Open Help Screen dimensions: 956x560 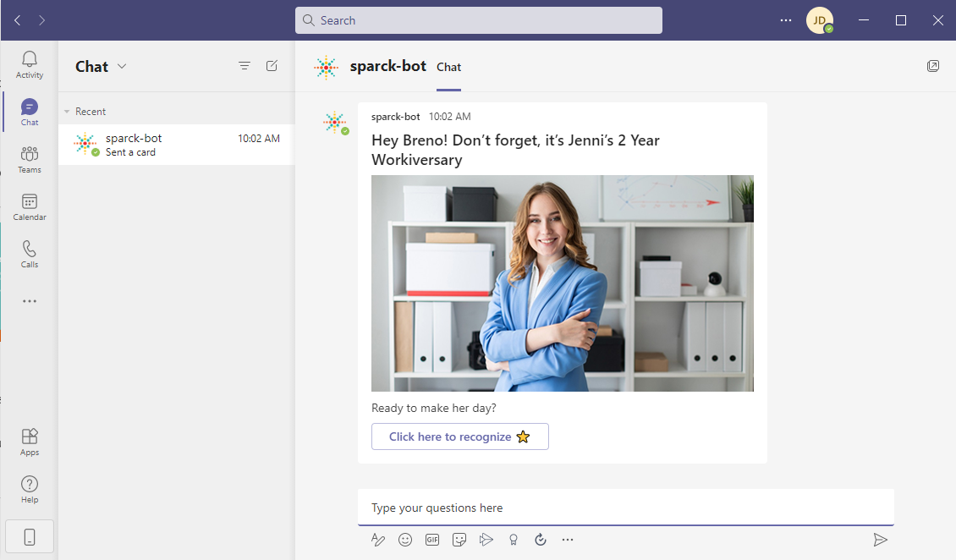click(x=30, y=490)
